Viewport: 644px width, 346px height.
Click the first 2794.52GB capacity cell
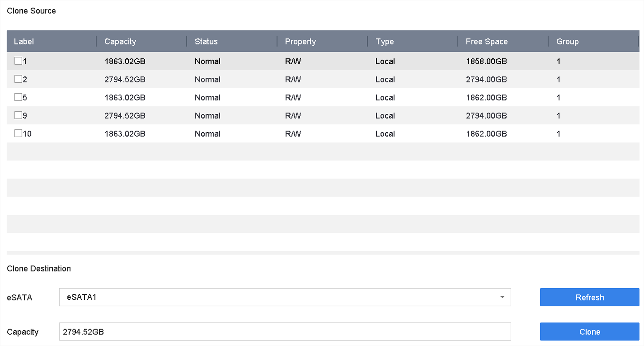pyautogui.click(x=125, y=80)
